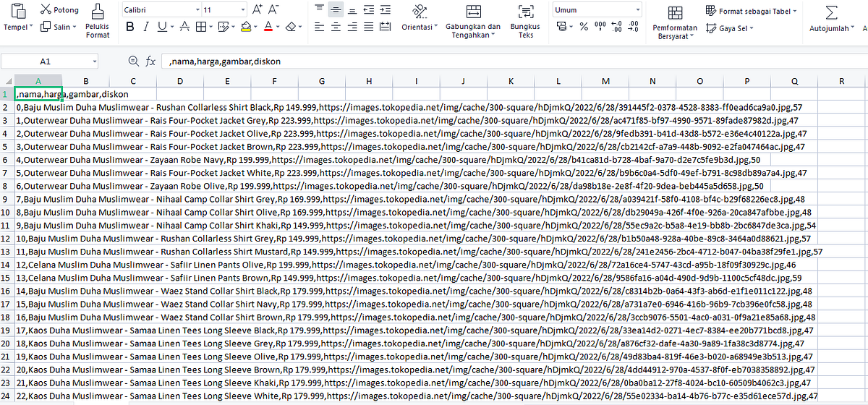Open fill color dropdown arrow
Image resolution: width=868 pixels, height=405 pixels.
(257, 27)
